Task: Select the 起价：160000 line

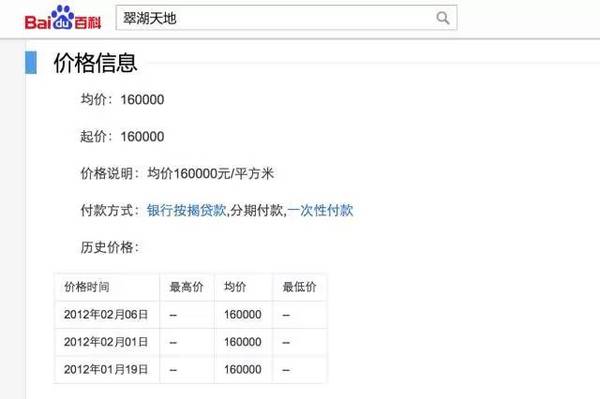Action: pyautogui.click(x=122, y=136)
